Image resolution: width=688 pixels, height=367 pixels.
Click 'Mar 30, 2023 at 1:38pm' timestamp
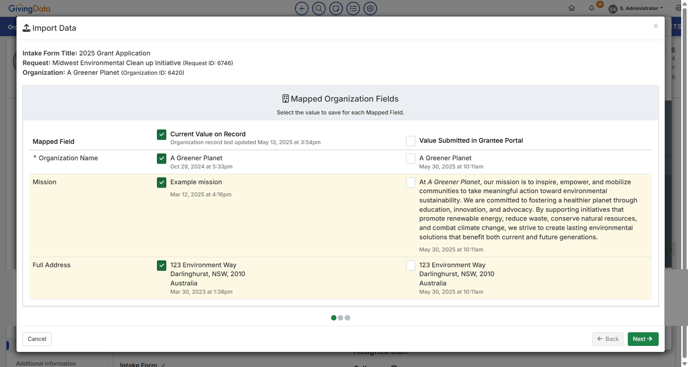[201, 292]
